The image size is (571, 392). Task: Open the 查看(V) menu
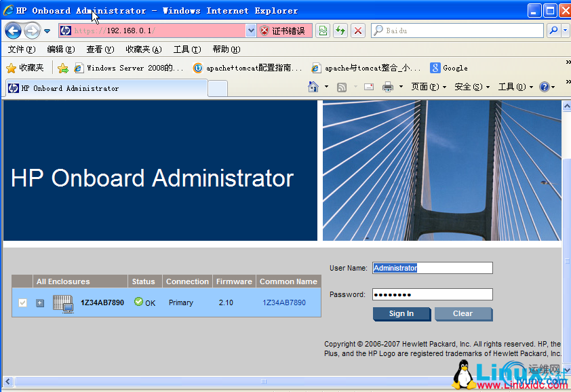[x=100, y=50]
